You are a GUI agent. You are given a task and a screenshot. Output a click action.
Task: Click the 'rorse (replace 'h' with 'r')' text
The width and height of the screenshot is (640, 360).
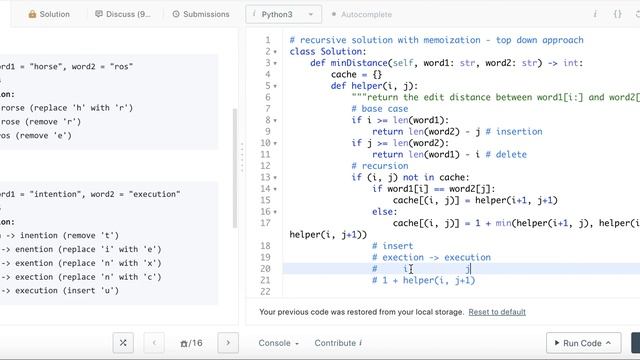67,108
